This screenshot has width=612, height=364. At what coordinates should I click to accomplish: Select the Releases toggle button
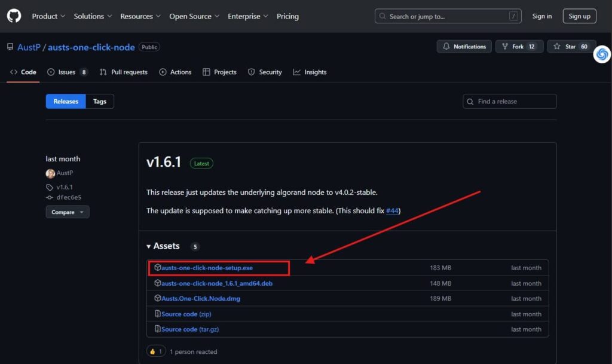point(66,102)
